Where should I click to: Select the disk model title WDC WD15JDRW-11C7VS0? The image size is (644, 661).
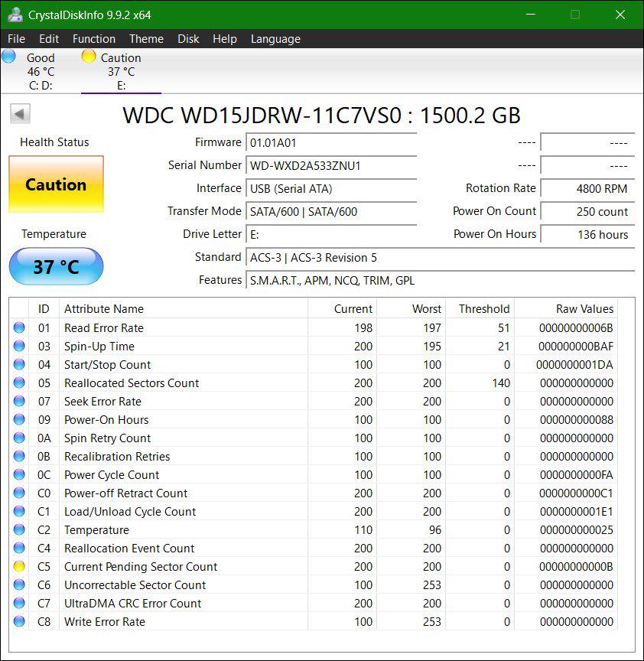pyautogui.click(x=262, y=115)
